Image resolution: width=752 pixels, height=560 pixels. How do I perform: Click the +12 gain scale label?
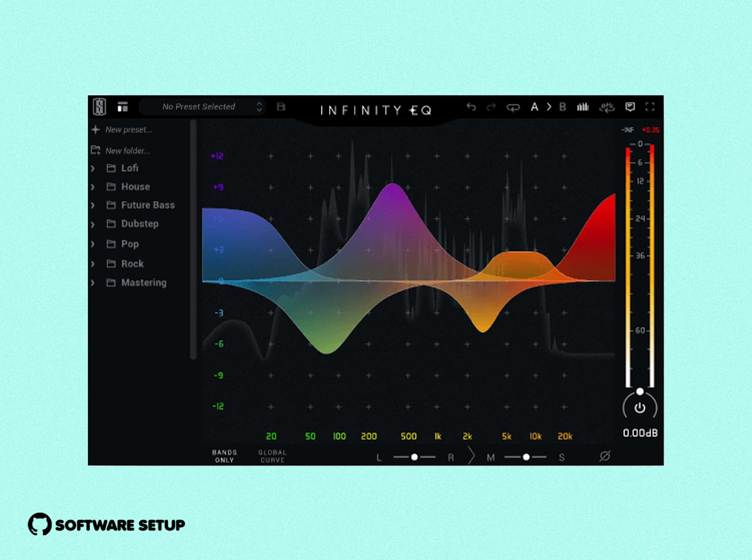[x=217, y=156]
